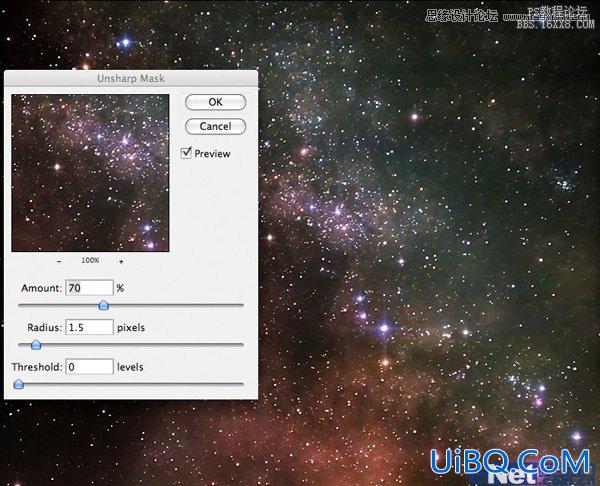Image resolution: width=600 pixels, height=486 pixels.
Task: Zoom out preview with minus button
Action: coord(59,261)
